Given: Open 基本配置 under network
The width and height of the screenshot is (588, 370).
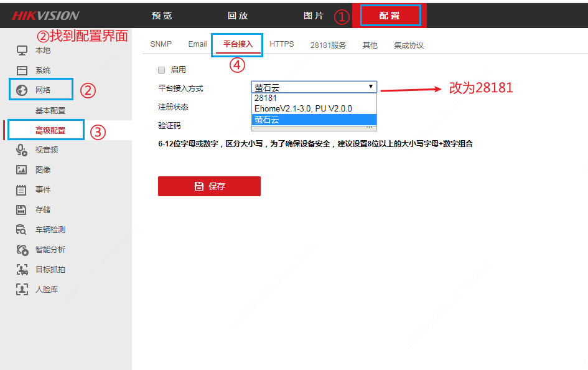Looking at the screenshot, I should point(50,111).
